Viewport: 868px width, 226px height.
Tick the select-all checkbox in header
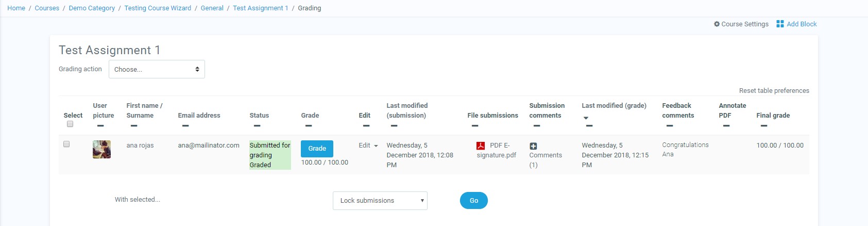[70, 124]
